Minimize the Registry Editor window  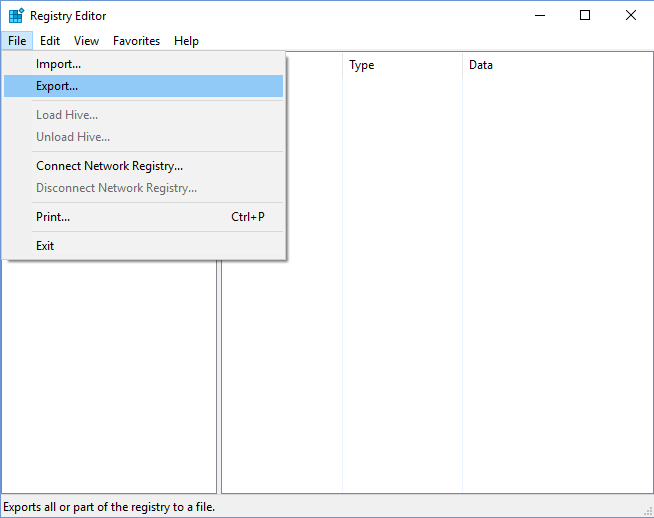(x=540, y=15)
